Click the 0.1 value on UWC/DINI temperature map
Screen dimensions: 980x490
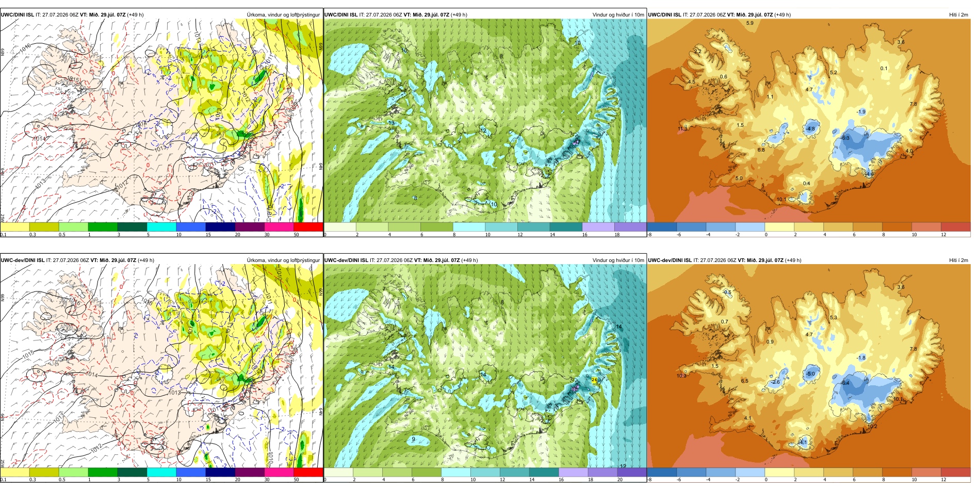pos(884,69)
